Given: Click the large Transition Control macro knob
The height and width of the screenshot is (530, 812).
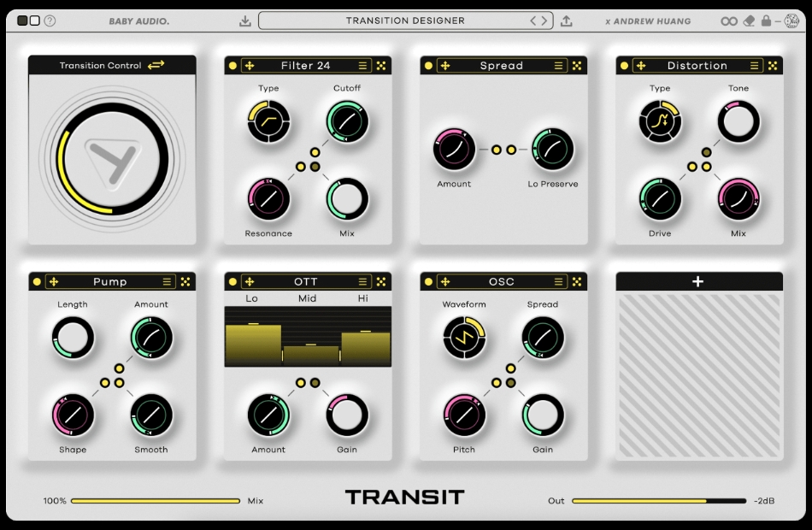Looking at the screenshot, I should pos(112,158).
